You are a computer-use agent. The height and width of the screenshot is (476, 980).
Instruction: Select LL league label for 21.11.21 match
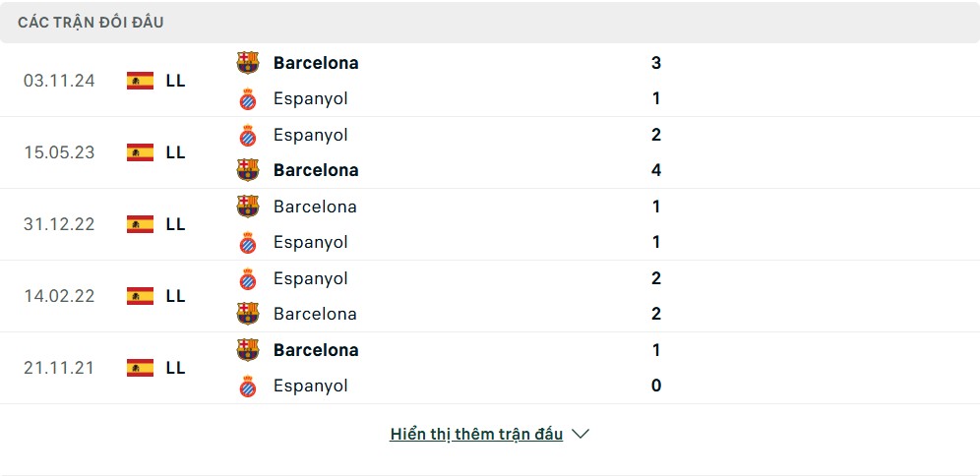[175, 368]
